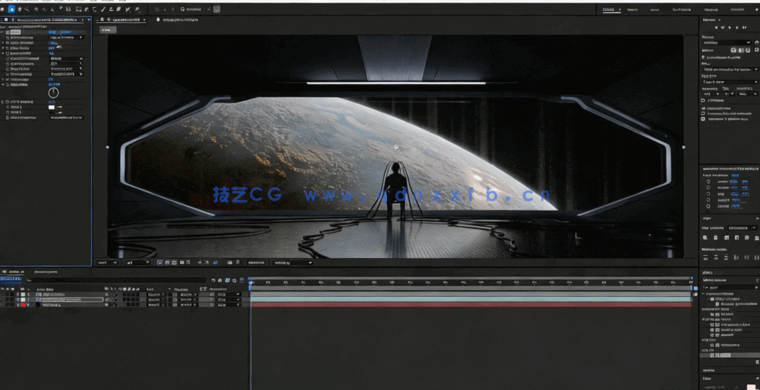760x390 pixels.
Task: Click Align Horizontal Center icon in Align panel
Action: 715,237
